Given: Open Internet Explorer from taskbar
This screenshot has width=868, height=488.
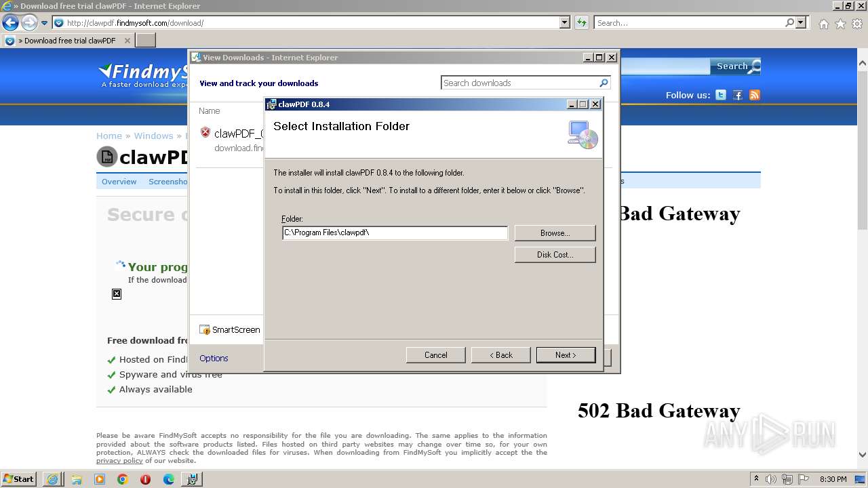Looking at the screenshot, I should click(53, 479).
